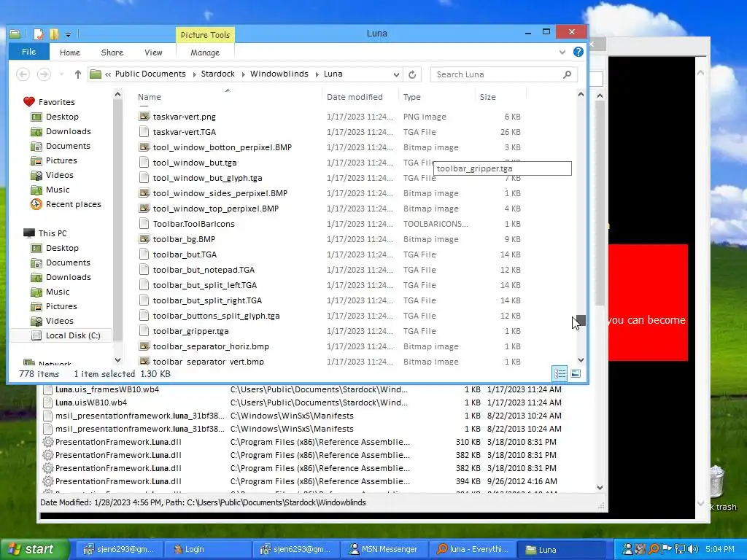The width and height of the screenshot is (747, 560).
Task: Select This PC in navigation pane
Action: [53, 233]
